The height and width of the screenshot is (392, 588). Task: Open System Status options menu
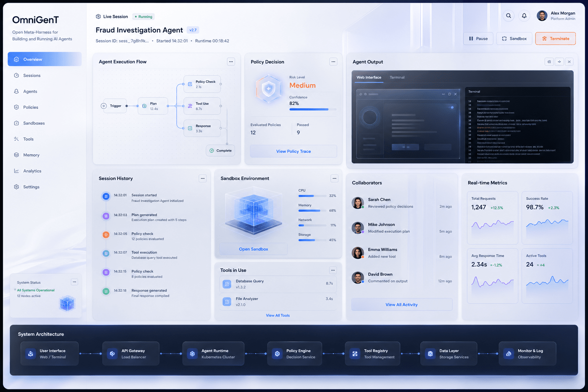pyautogui.click(x=75, y=282)
